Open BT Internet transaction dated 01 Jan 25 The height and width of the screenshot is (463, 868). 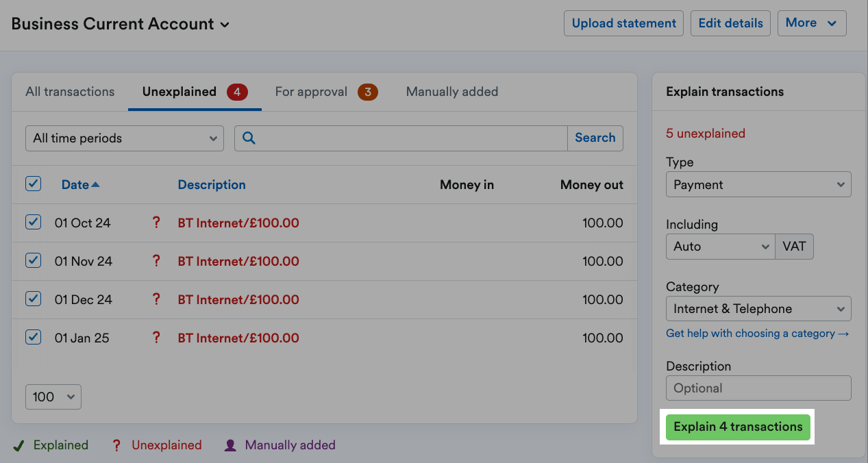click(238, 338)
